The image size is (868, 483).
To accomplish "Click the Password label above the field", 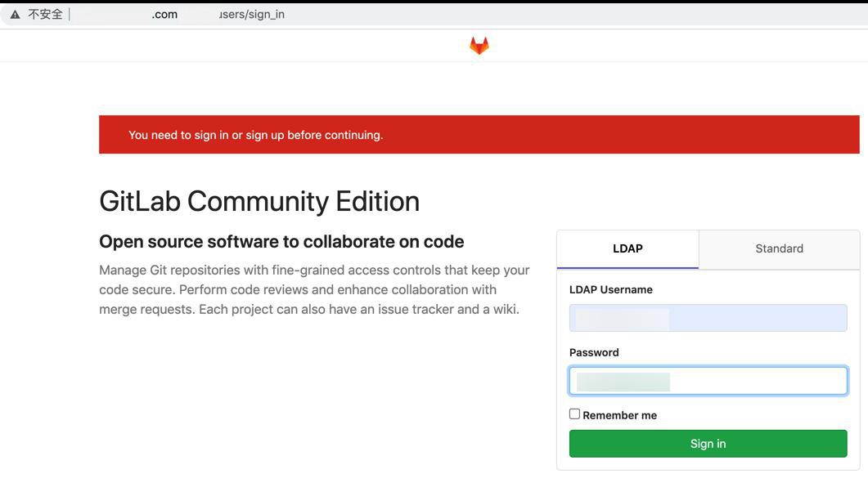I will pyautogui.click(x=594, y=352).
